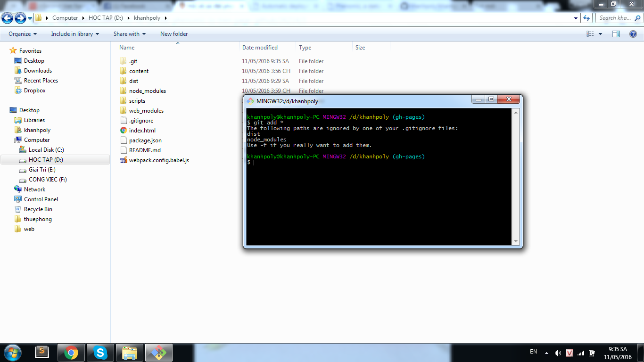Expand the change view options arrow
The width and height of the screenshot is (644, 362).
[x=600, y=34]
